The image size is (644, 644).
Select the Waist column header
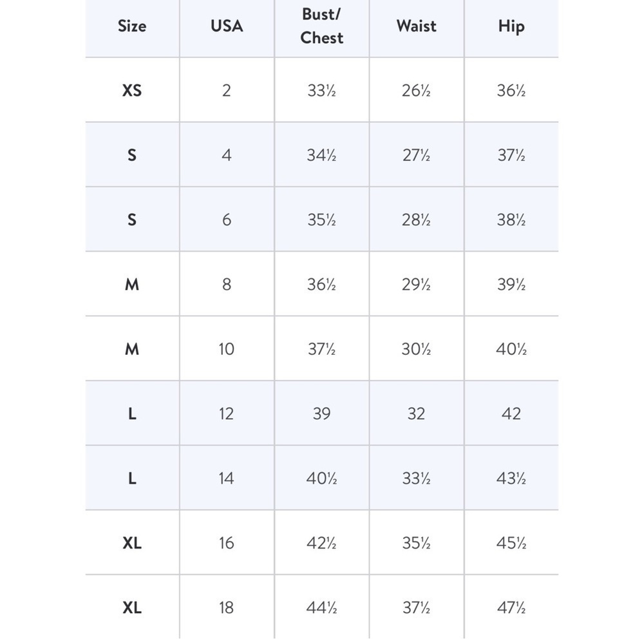pos(417,26)
